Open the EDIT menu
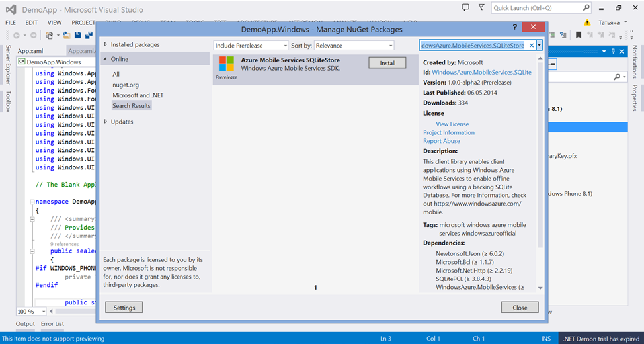Screen dimensions: 644x344 32,22
